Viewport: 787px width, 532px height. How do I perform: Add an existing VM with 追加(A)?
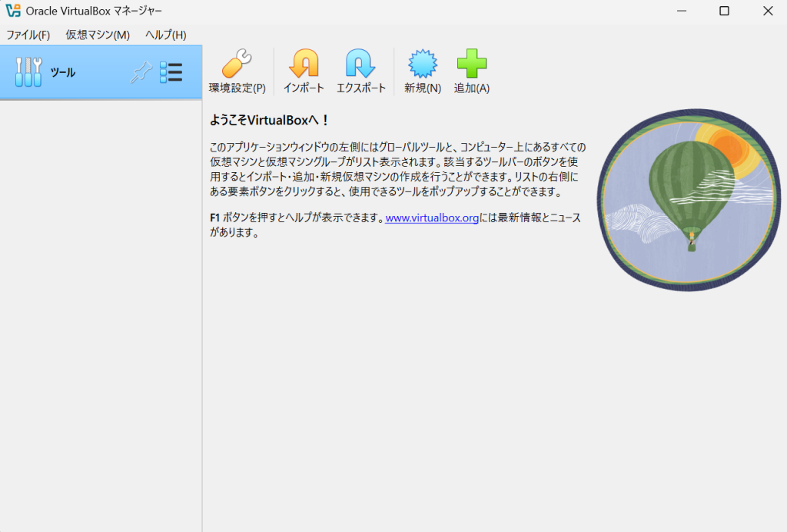click(x=471, y=71)
